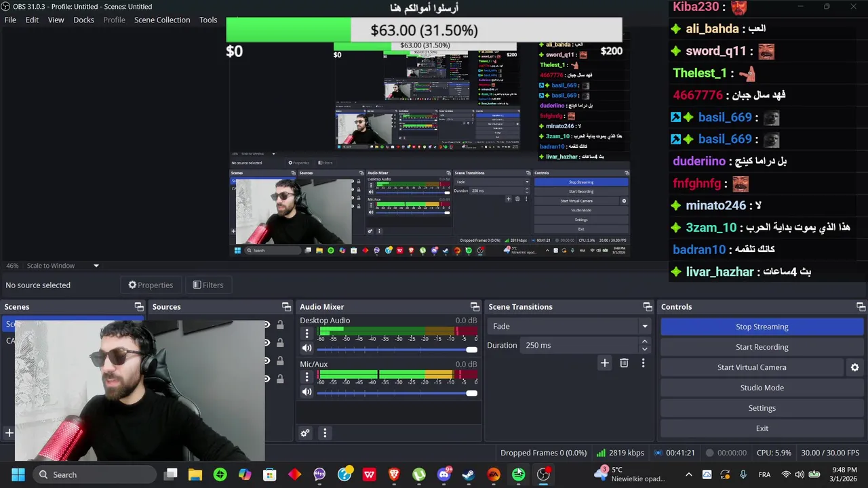Image resolution: width=868 pixels, height=488 pixels.
Task: Open virtual camera settings gear
Action: click(x=854, y=367)
